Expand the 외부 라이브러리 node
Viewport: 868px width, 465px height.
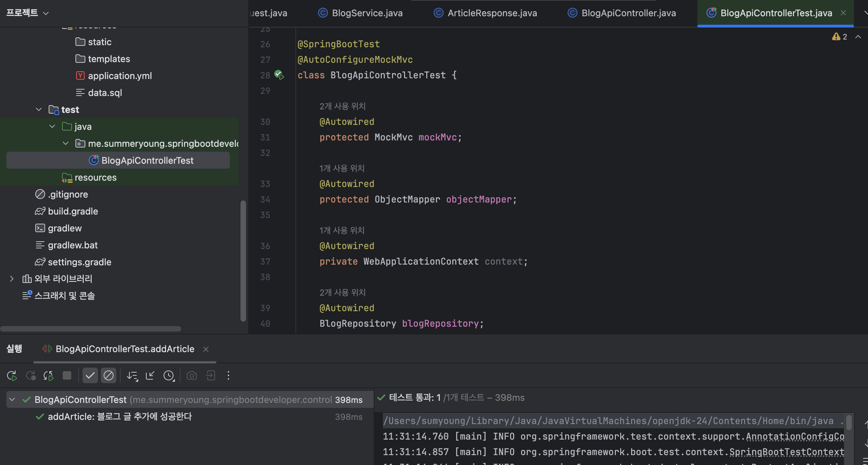click(12, 279)
